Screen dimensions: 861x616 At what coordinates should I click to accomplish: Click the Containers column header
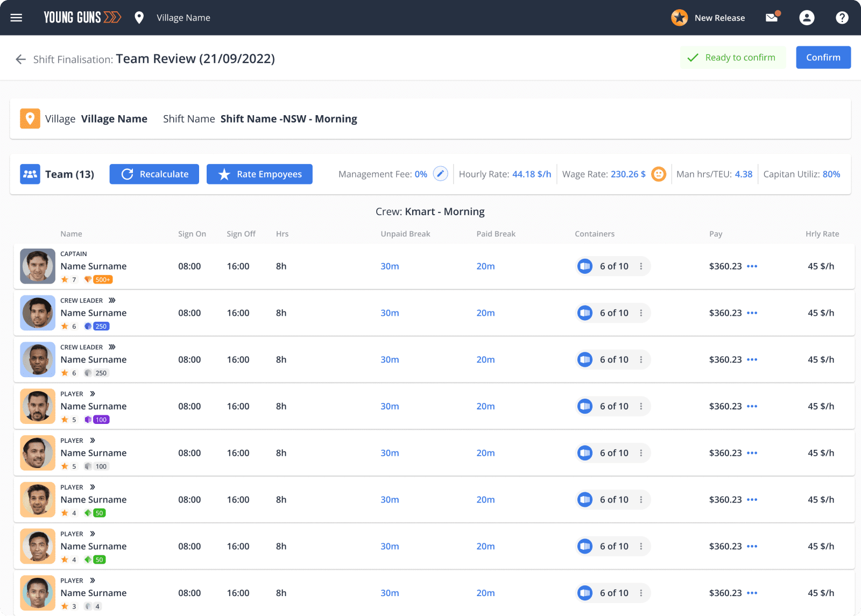tap(595, 234)
